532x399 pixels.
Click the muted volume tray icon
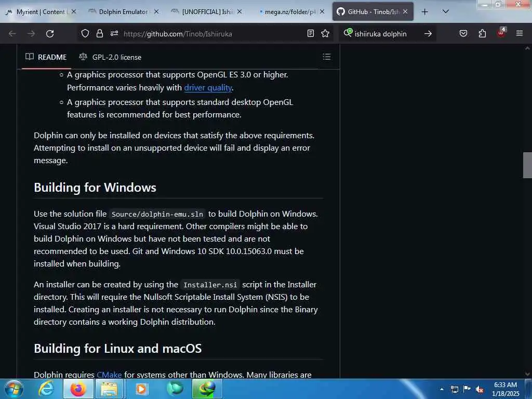coord(480,389)
